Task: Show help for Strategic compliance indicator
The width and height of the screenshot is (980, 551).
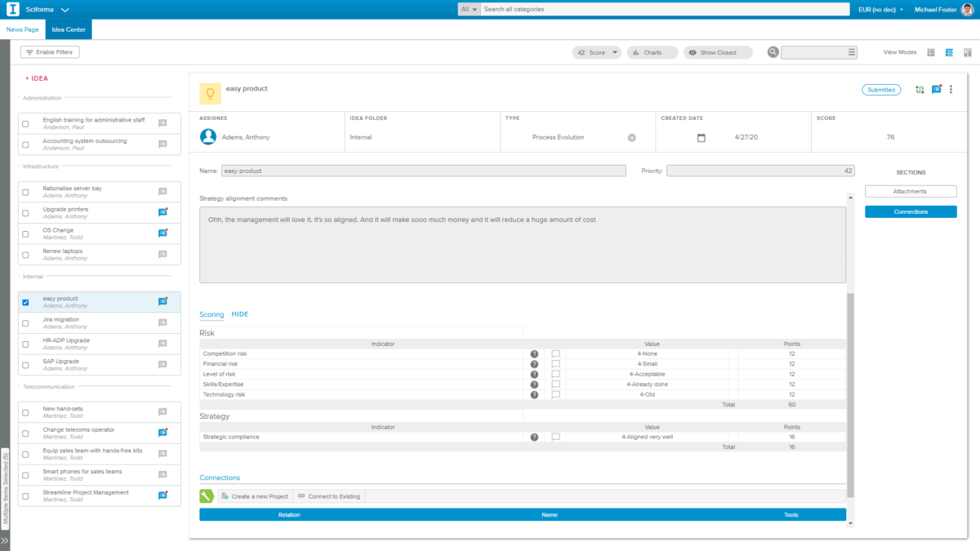Action: 534,437
